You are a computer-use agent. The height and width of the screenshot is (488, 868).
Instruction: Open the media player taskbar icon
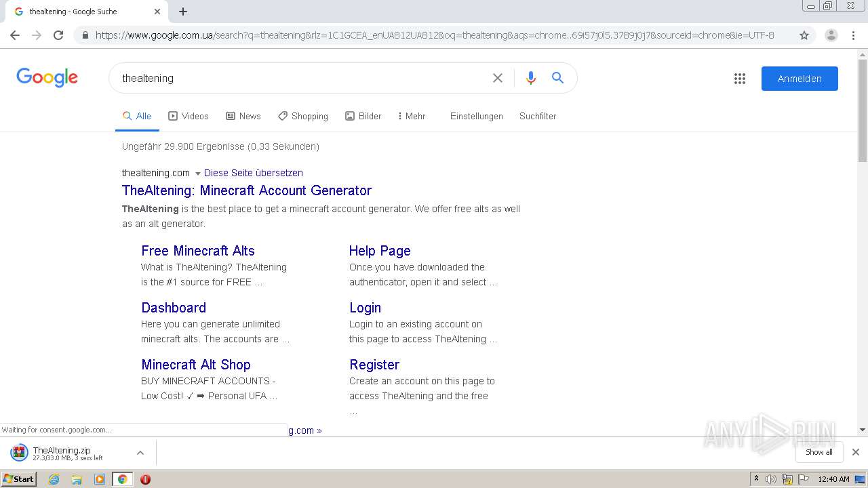(100, 479)
